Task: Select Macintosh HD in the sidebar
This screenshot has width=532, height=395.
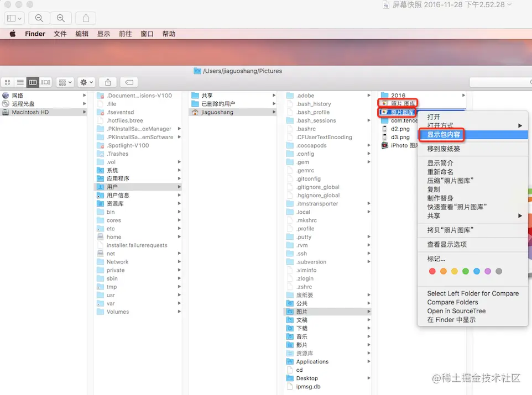Action: click(x=33, y=112)
